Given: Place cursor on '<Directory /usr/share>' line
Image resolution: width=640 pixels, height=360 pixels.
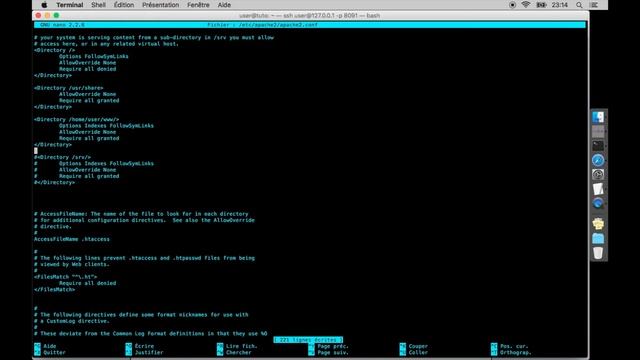Looking at the screenshot, I should click(69, 88).
